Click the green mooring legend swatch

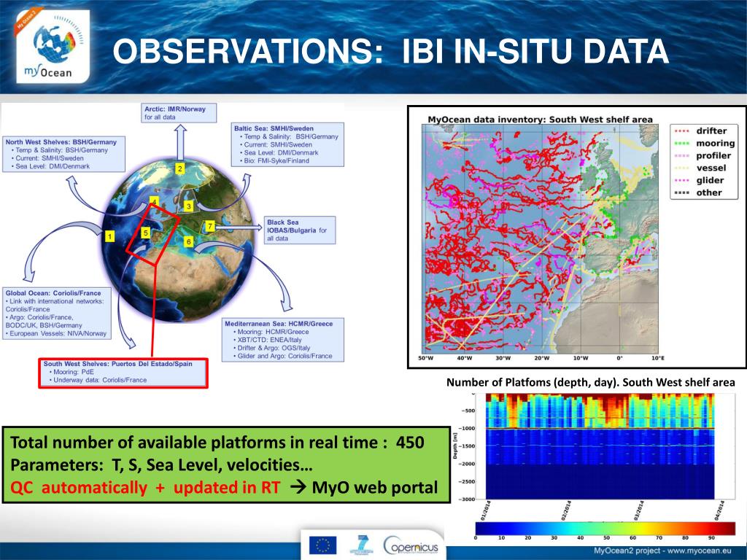coord(682,144)
